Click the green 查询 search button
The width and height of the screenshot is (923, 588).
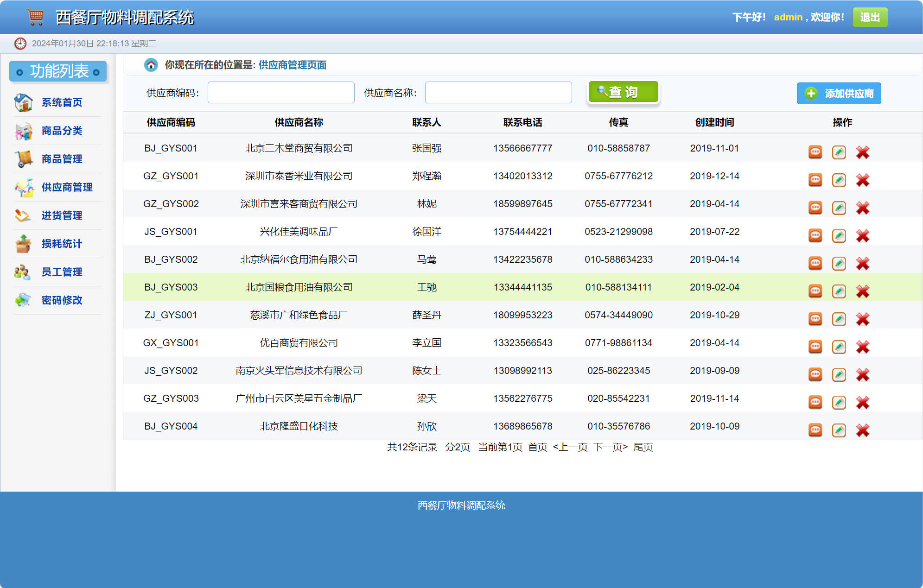point(623,92)
